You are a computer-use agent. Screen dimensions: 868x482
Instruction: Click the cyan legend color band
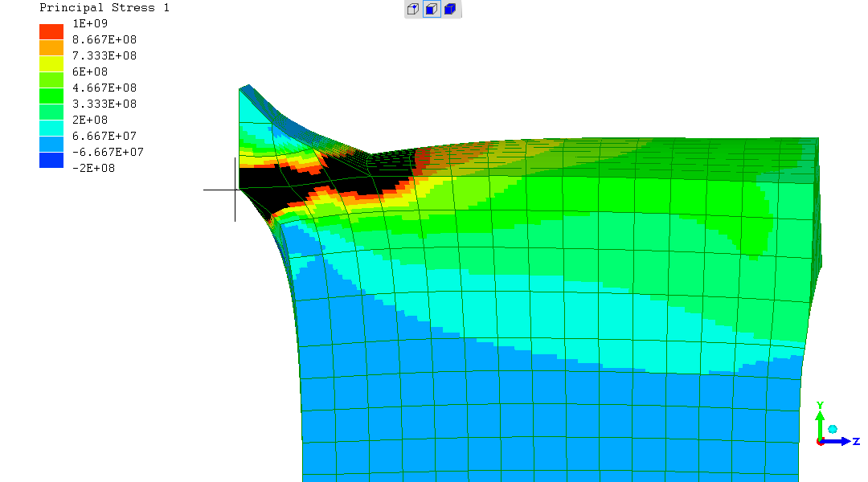[51, 128]
